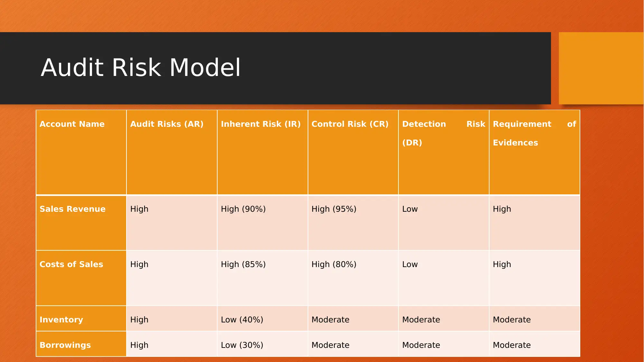Select the High (95%) cell
This screenshot has height=362, width=644.
353,223
